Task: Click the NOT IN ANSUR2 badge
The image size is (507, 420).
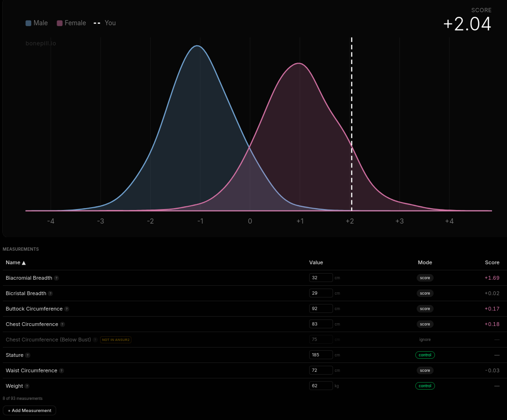Action: pos(116,340)
